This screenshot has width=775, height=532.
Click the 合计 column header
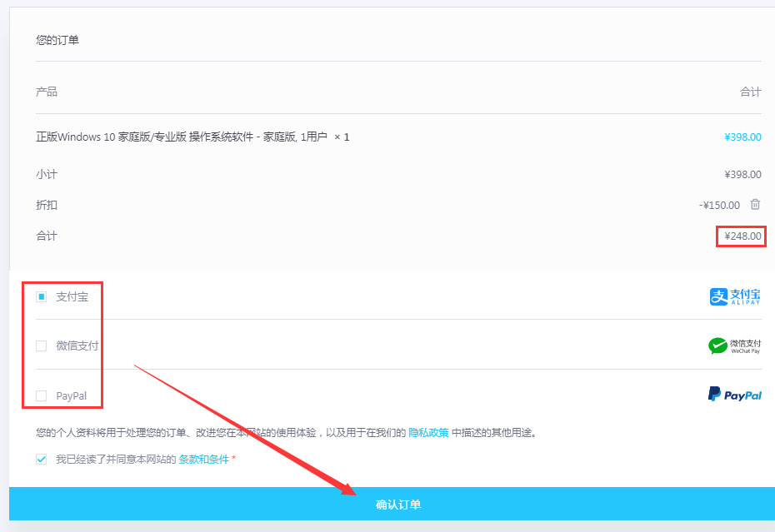coord(752,91)
